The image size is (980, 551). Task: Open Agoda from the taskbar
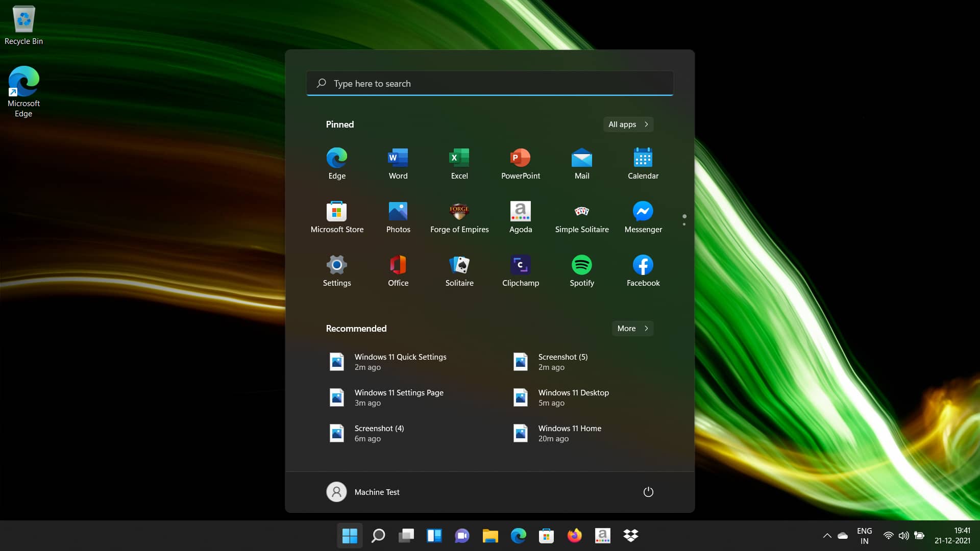tap(603, 536)
